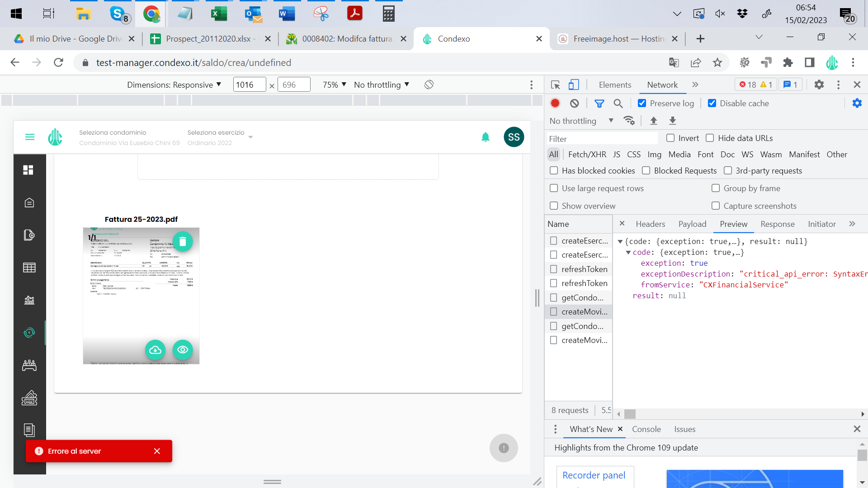Collapse the root JSON object in Preview

tap(620, 242)
